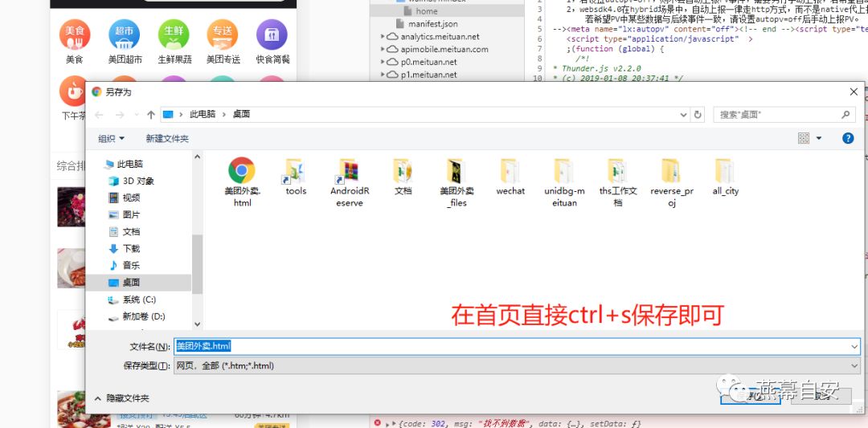The width and height of the screenshot is (868, 428).
Task: Expand analytics.meituan.net in DevTools sources
Action: pyautogui.click(x=383, y=36)
